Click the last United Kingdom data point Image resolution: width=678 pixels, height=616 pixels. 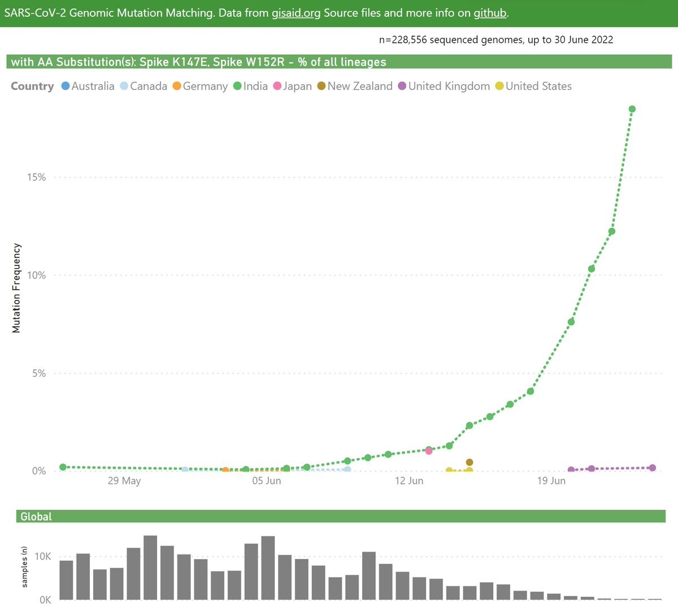[653, 468]
